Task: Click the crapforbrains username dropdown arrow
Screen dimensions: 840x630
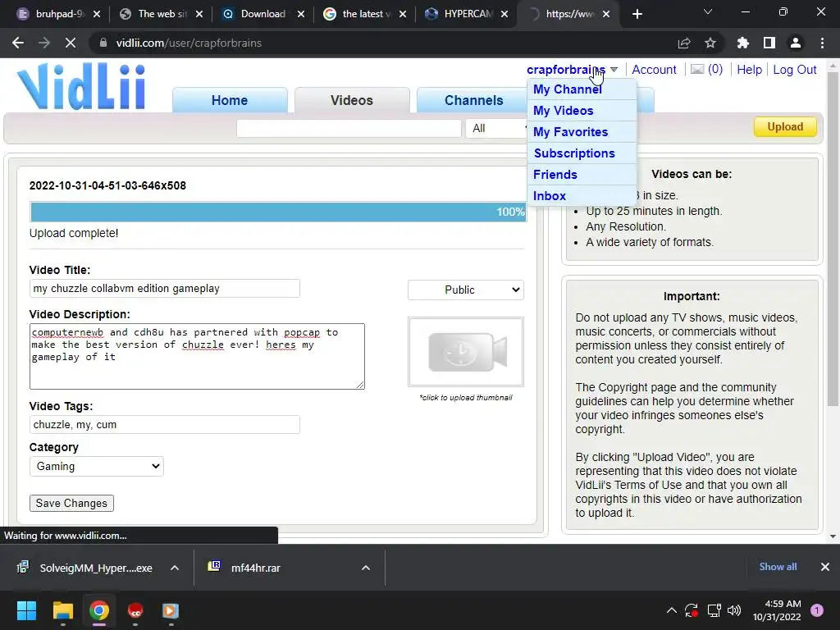Action: click(x=614, y=70)
